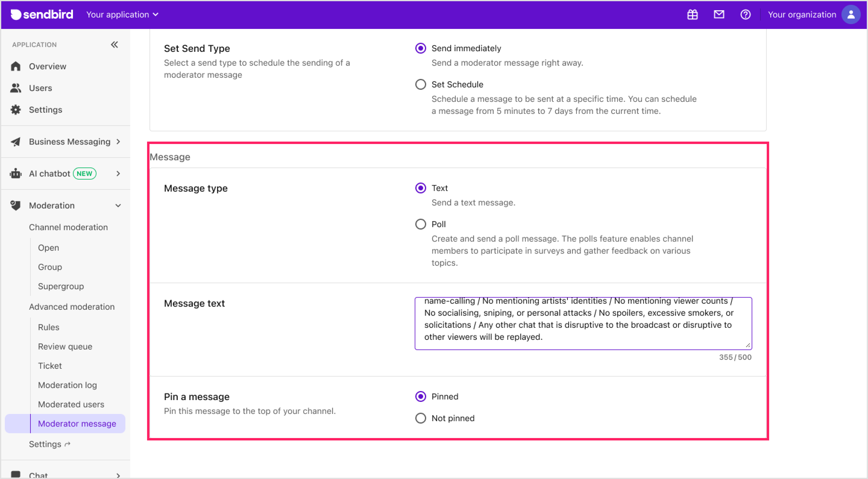The height and width of the screenshot is (479, 868).
Task: Click the AI chatbot robot icon
Action: click(15, 173)
